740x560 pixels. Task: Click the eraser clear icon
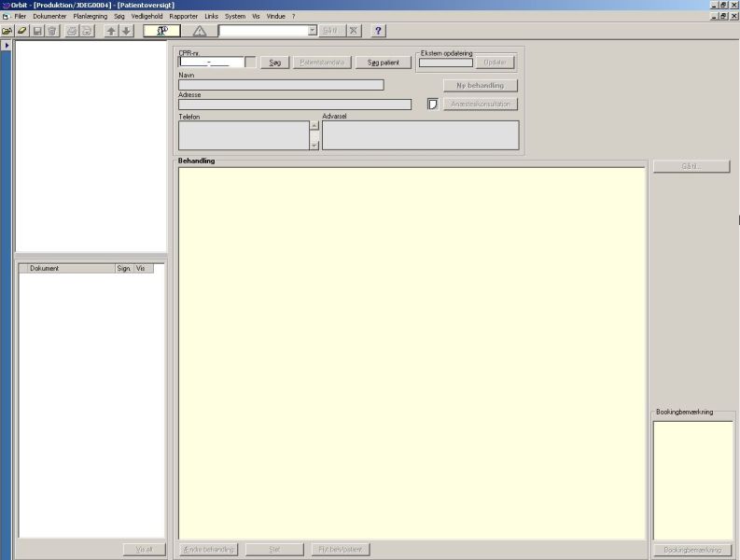pos(21,31)
